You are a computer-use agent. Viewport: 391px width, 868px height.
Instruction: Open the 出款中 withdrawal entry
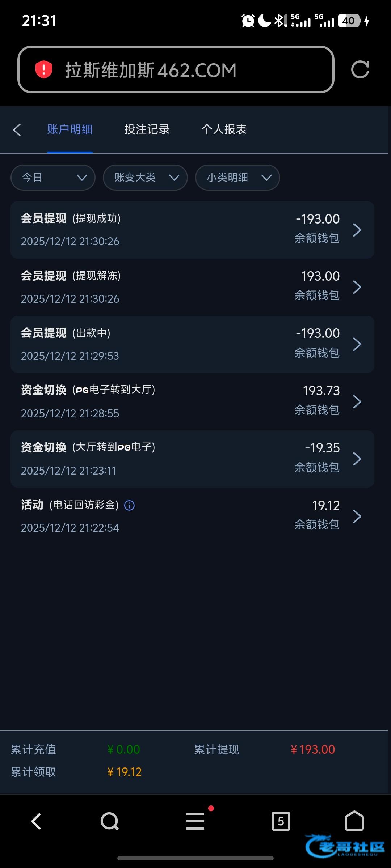[x=192, y=344]
